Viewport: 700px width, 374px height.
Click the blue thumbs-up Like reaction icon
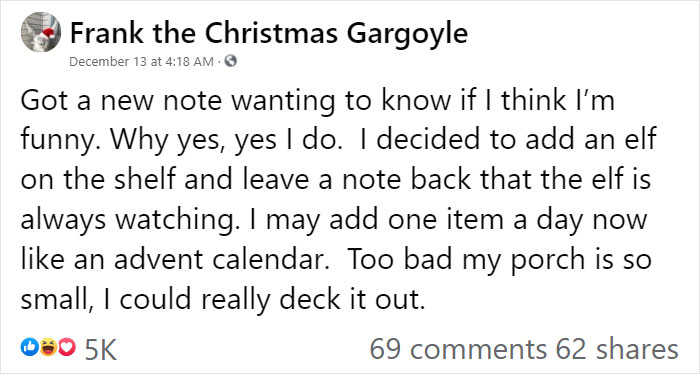tap(29, 347)
